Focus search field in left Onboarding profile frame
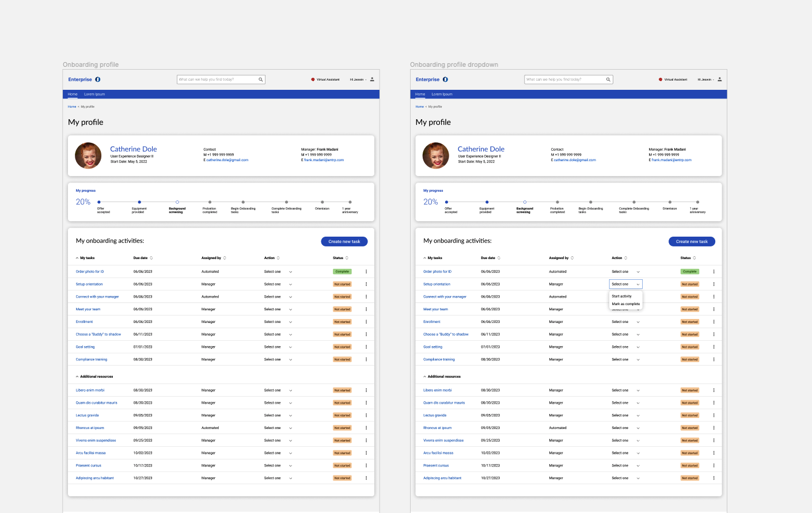The image size is (812, 513). pyautogui.click(x=221, y=79)
